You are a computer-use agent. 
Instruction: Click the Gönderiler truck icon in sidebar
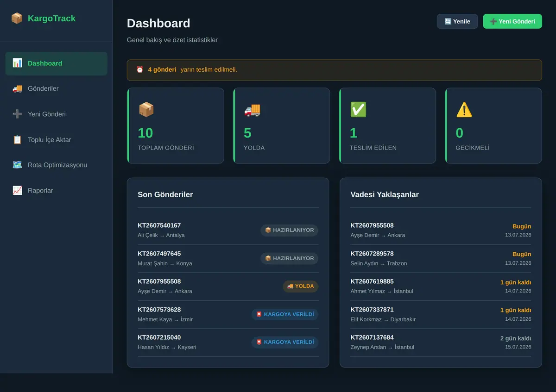(x=17, y=88)
